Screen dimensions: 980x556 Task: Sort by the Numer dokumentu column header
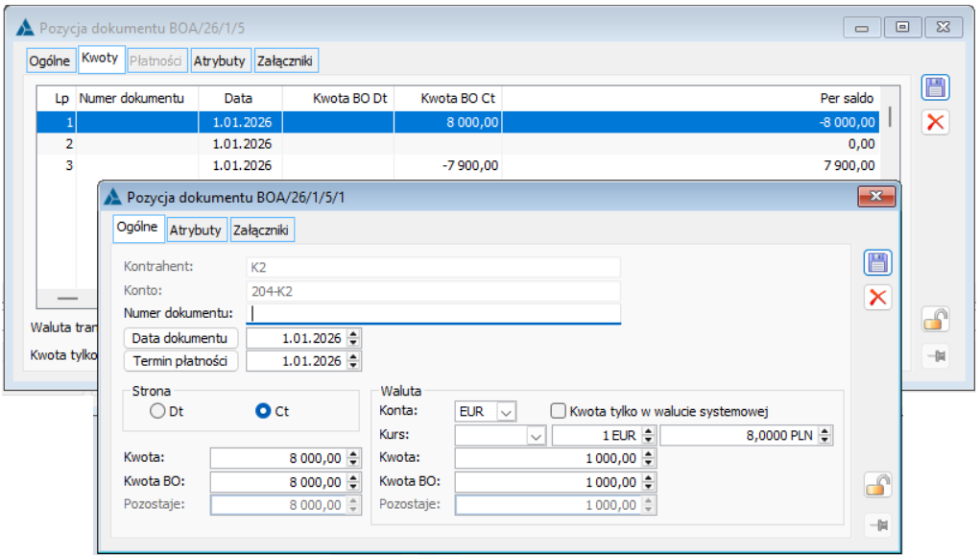tap(137, 98)
